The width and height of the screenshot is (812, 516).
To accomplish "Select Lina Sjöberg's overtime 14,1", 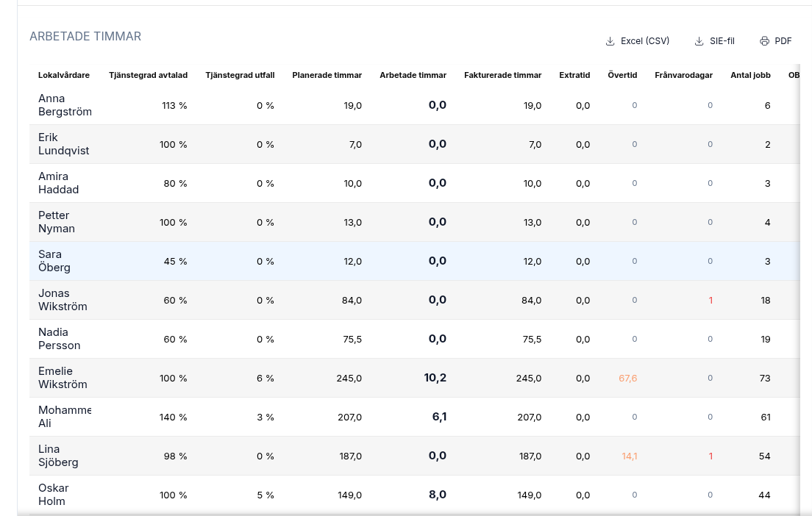I will (629, 456).
